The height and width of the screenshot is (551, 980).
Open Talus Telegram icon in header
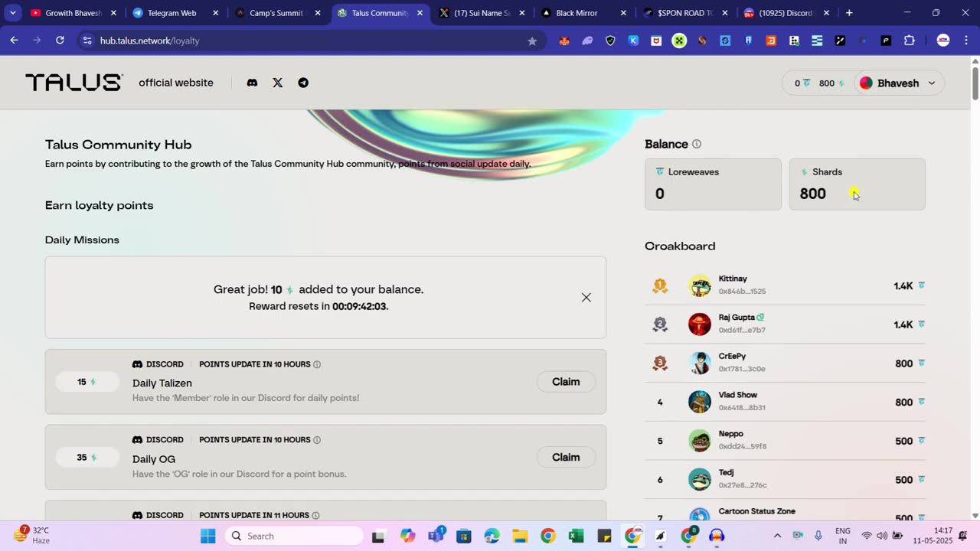click(303, 83)
